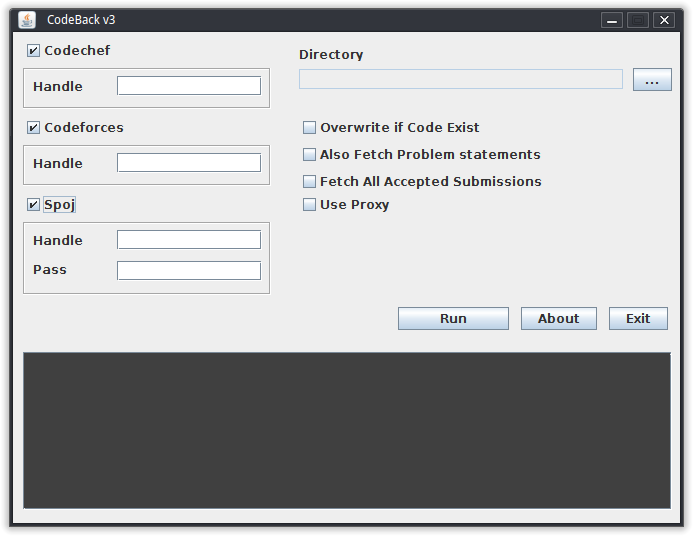Click the Pass label in Spoj section
Image resolution: width=693 pixels, height=536 pixels.
(50, 270)
